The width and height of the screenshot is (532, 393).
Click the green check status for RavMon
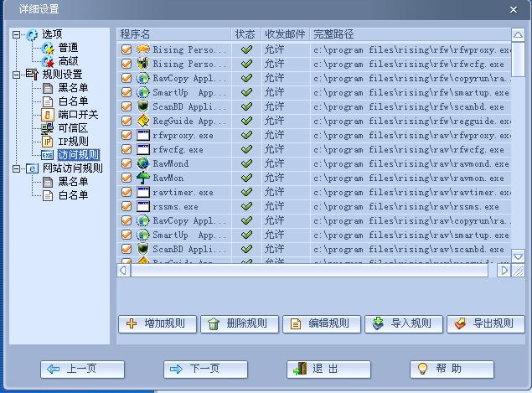(246, 178)
